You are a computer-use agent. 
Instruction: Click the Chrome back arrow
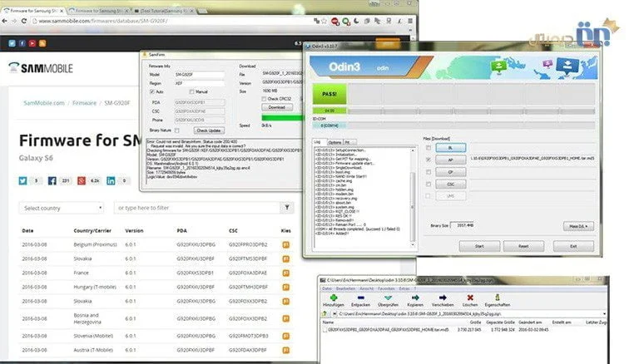tap(5, 21)
